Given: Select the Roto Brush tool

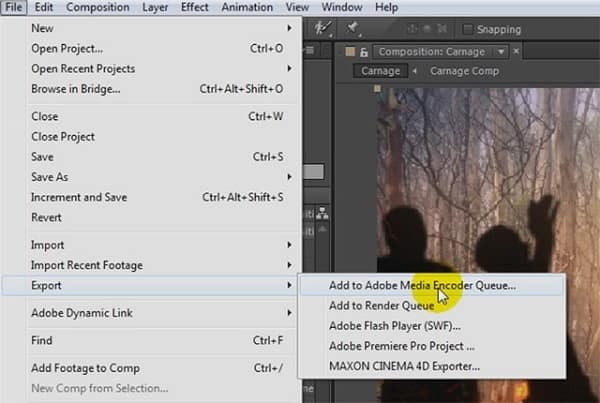Looking at the screenshot, I should (x=323, y=28).
